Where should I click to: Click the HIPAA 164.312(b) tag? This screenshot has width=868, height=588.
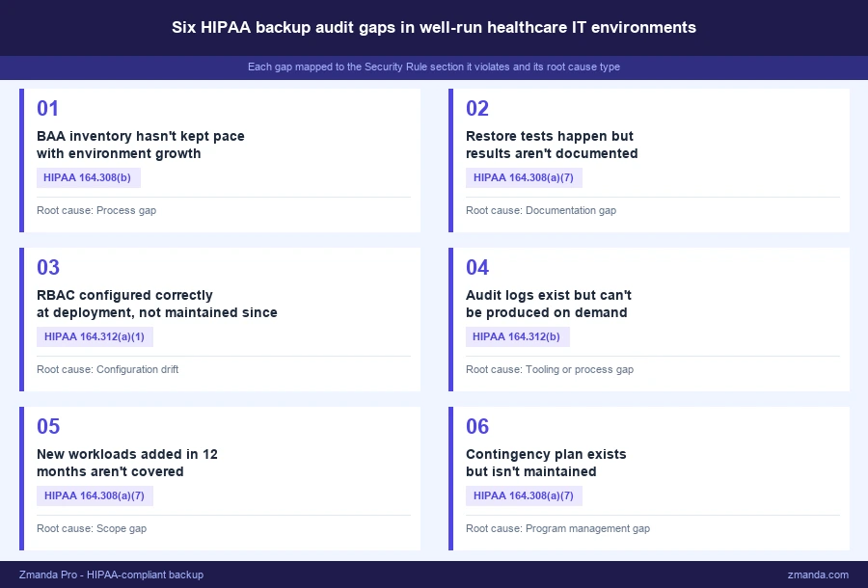pos(518,336)
